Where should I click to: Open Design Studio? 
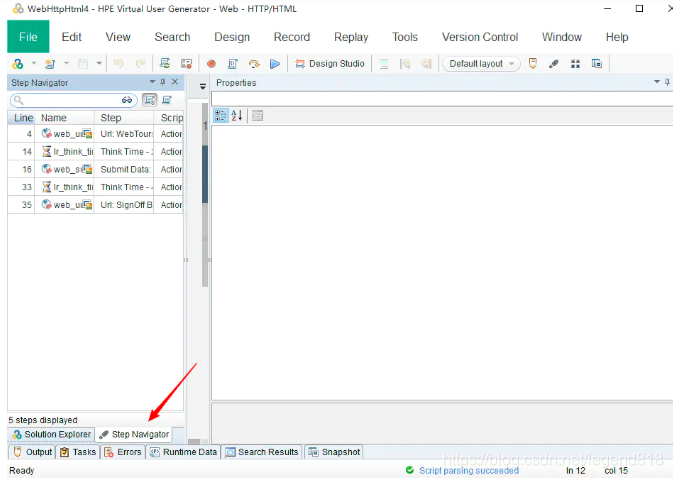(x=330, y=64)
